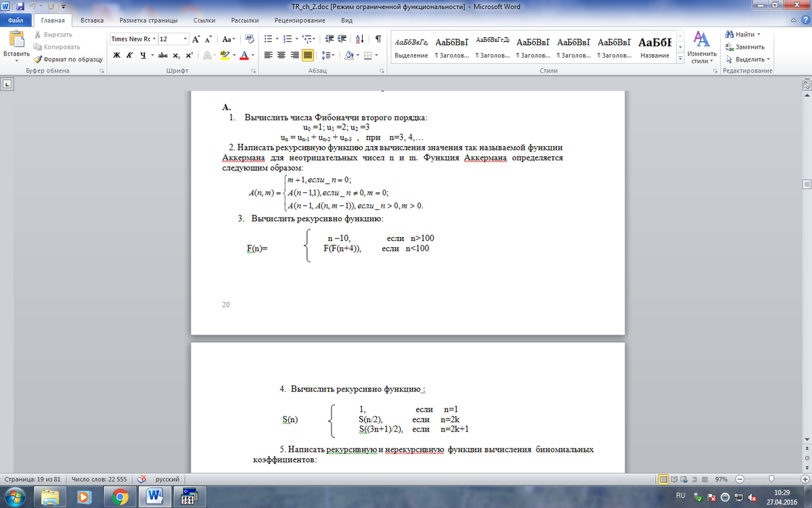This screenshot has width=812, height=508.
Task: Activate Format Painter (Формат по образцу)
Action: coord(67,59)
